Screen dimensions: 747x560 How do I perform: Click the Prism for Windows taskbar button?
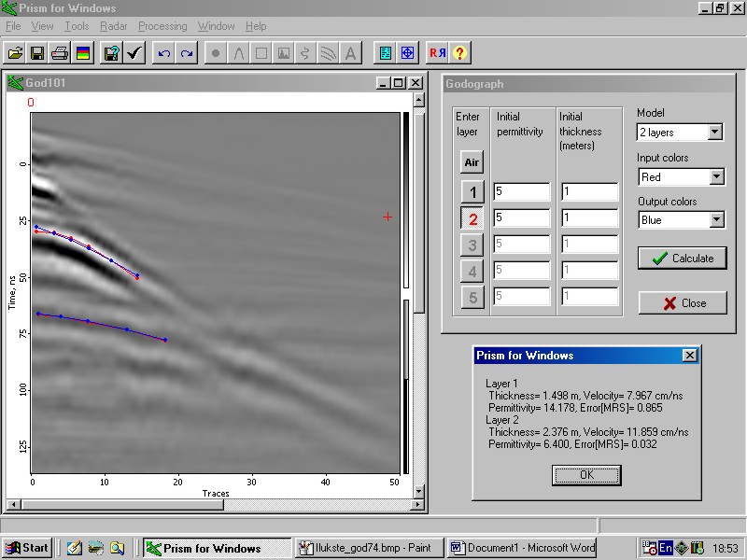(218, 548)
